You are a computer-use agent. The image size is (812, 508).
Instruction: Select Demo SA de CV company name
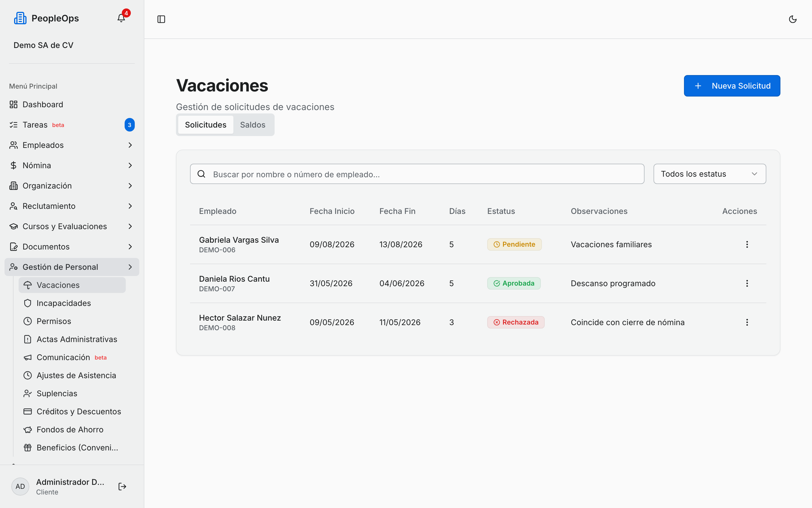click(44, 45)
